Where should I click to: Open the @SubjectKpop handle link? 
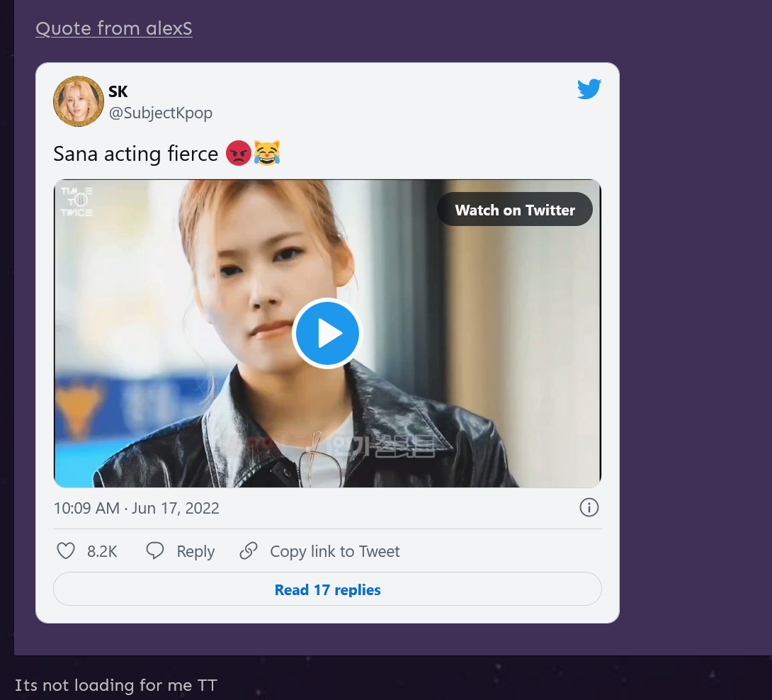160,113
